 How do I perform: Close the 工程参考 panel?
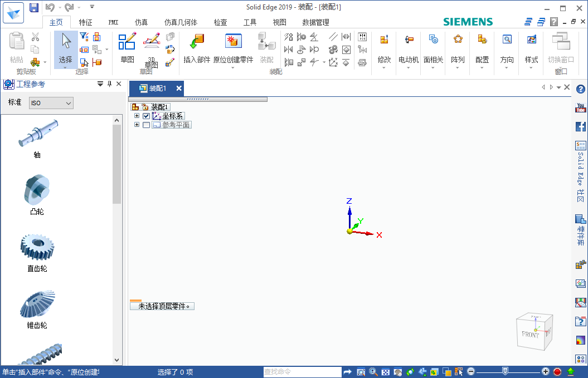pos(119,84)
